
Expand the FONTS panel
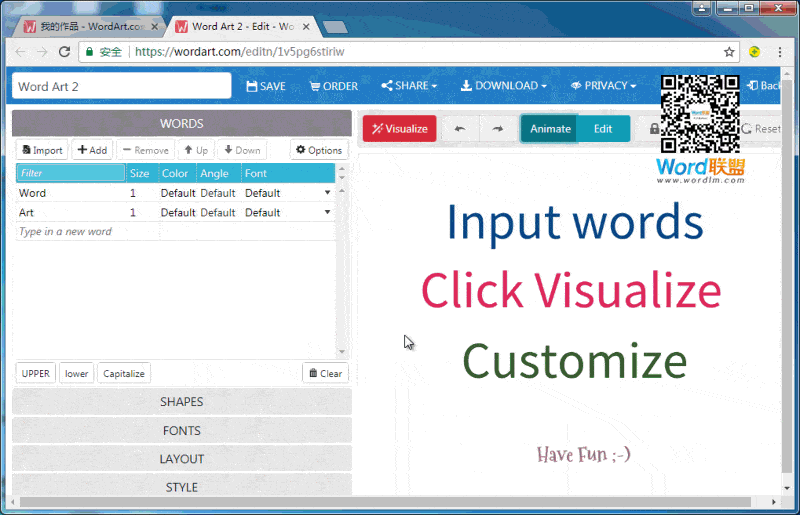[x=181, y=431]
